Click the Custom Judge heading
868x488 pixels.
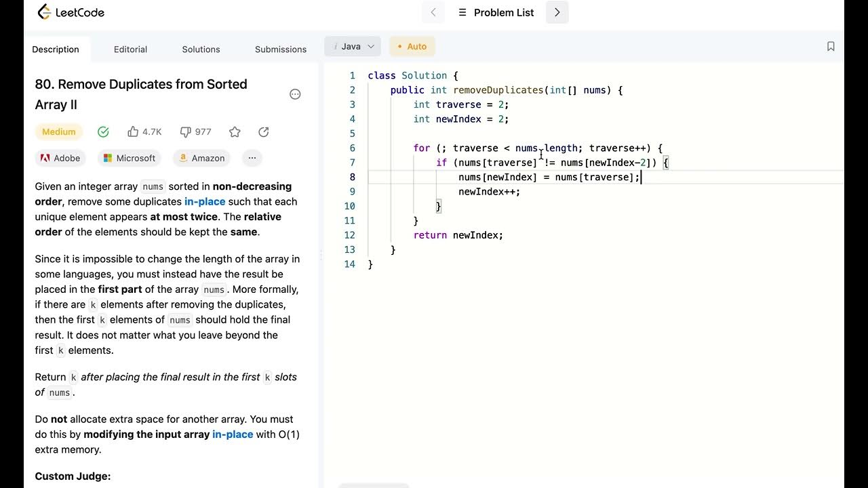coord(73,476)
